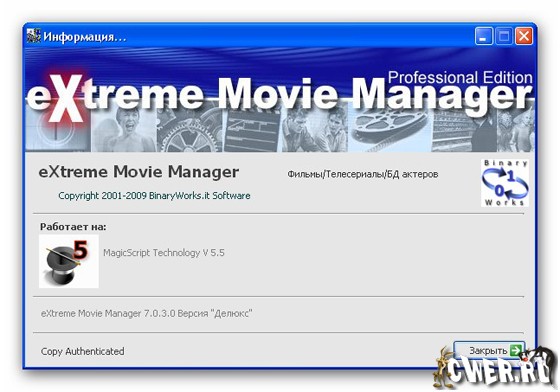Image resolution: width=560 pixels, height=392 pixels.
Task: Close the window with red X
Action: point(524,36)
